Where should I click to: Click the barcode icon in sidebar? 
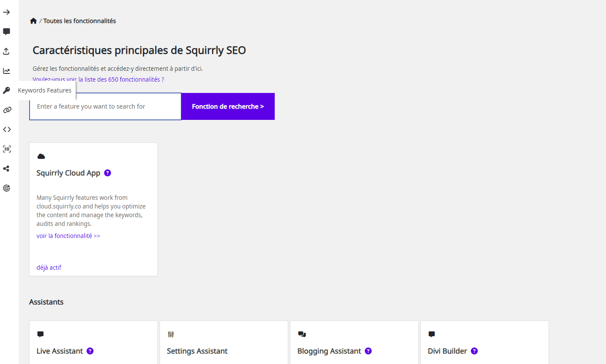(x=7, y=149)
